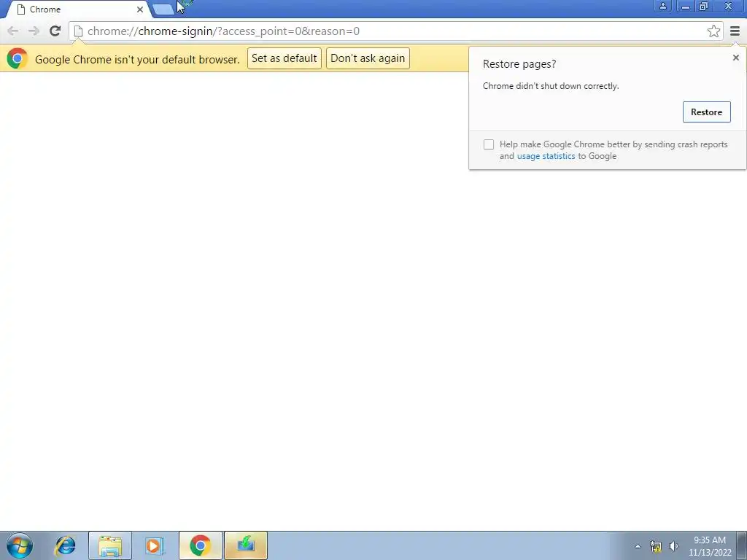Viewport: 747px width, 560px height.
Task: Open Windows Explorer from taskbar
Action: [x=110, y=545]
